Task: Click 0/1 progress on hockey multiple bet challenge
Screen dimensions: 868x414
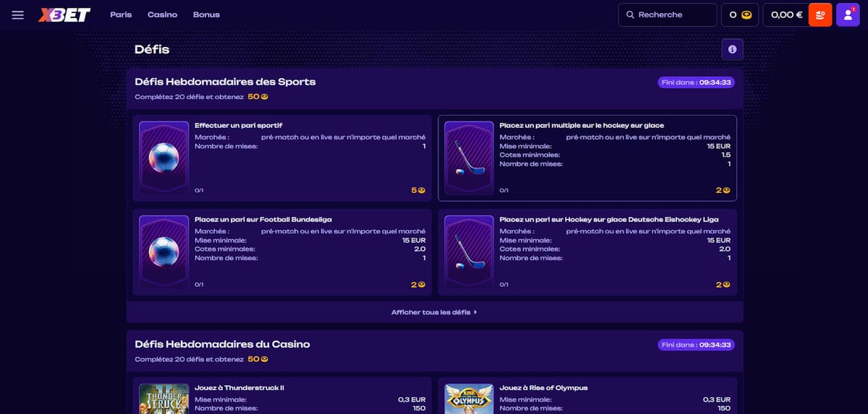Action: pos(504,191)
